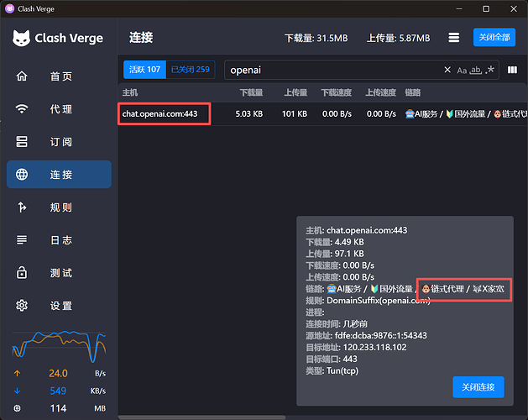Minimize the Clash Verge window

click(459, 8)
